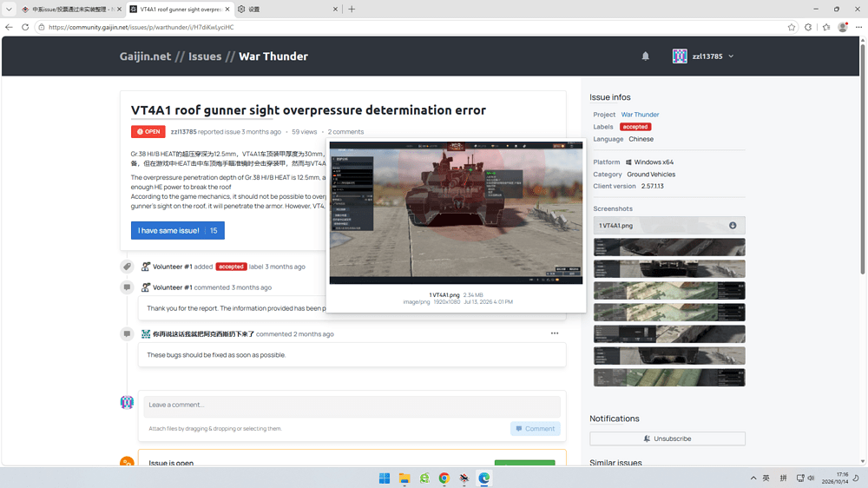Click the browser address bar URL
The height and width of the screenshot is (488, 868).
pyautogui.click(x=141, y=27)
